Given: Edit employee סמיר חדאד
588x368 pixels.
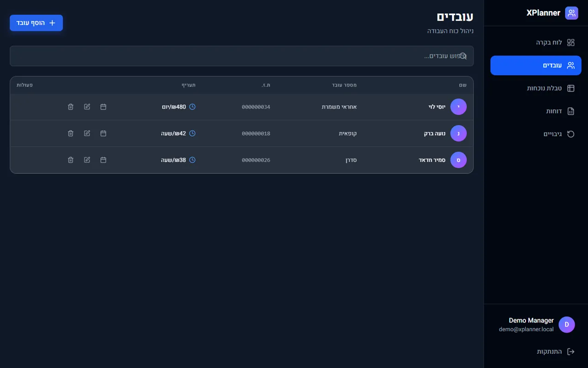Looking at the screenshot, I should pos(87,160).
